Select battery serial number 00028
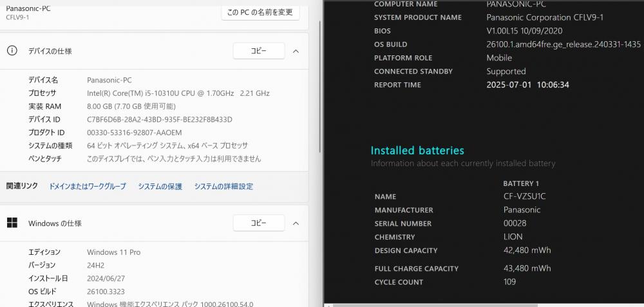This screenshot has width=644, height=307. pyautogui.click(x=515, y=223)
